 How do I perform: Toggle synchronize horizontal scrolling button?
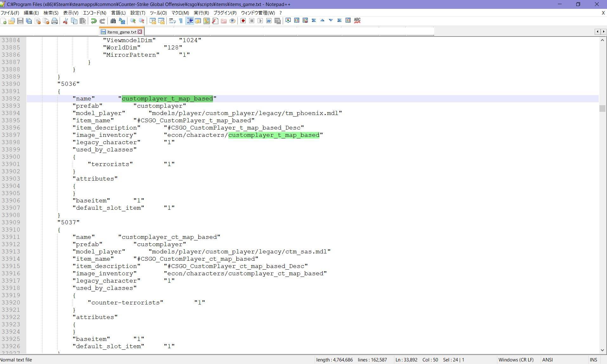click(x=161, y=21)
